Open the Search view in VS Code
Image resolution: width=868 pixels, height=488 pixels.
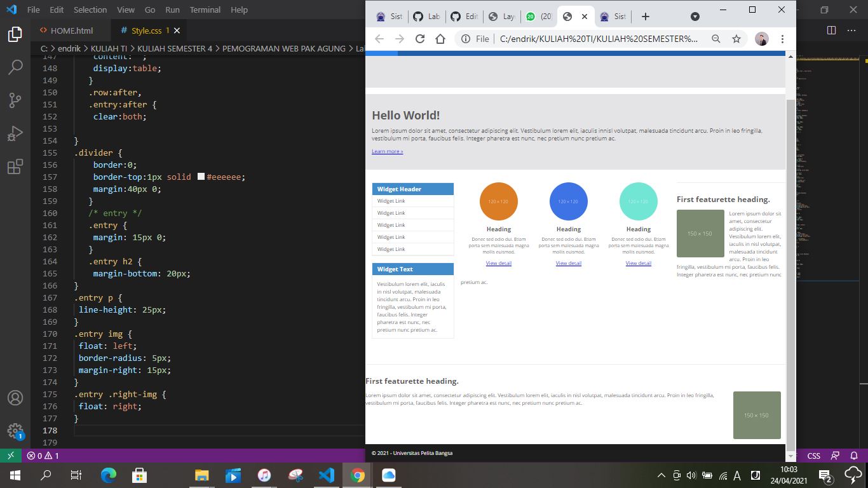pos(15,67)
